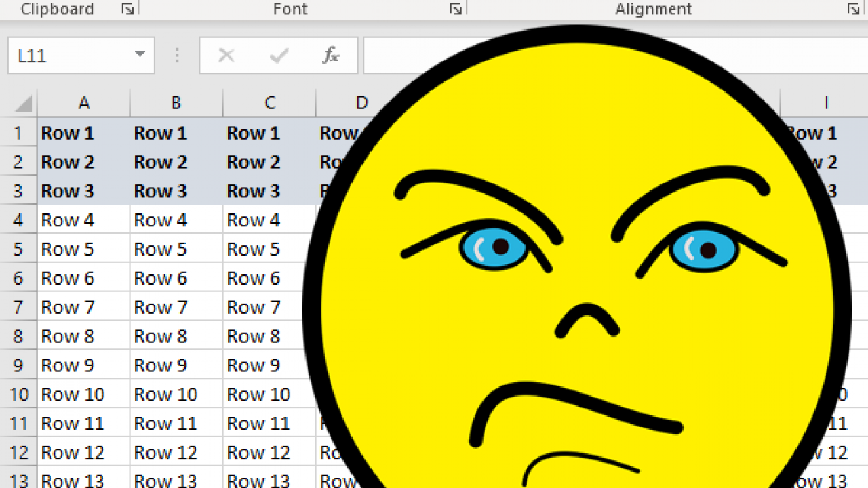
Task: Click the Select All corner triangle
Action: (x=24, y=104)
